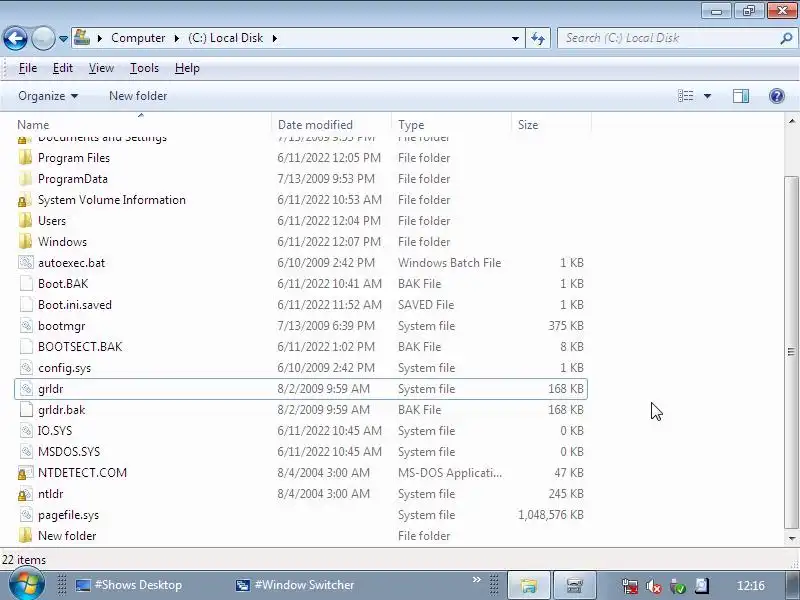Open help with the question mark icon
This screenshot has height=600, width=800.
(777, 96)
